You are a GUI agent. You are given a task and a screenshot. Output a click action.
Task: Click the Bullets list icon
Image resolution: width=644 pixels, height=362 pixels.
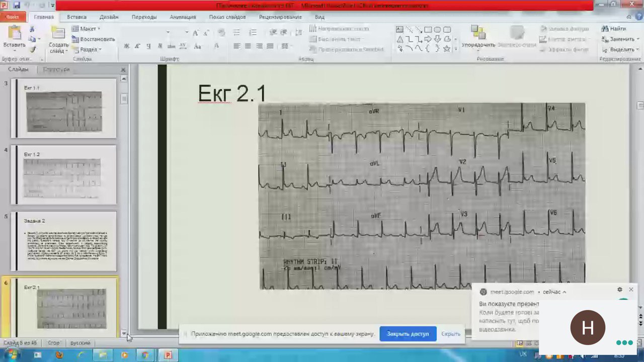pyautogui.click(x=236, y=33)
